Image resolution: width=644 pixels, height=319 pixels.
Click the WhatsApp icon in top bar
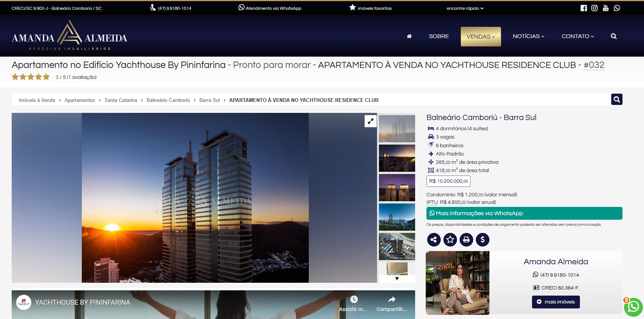coord(617,8)
